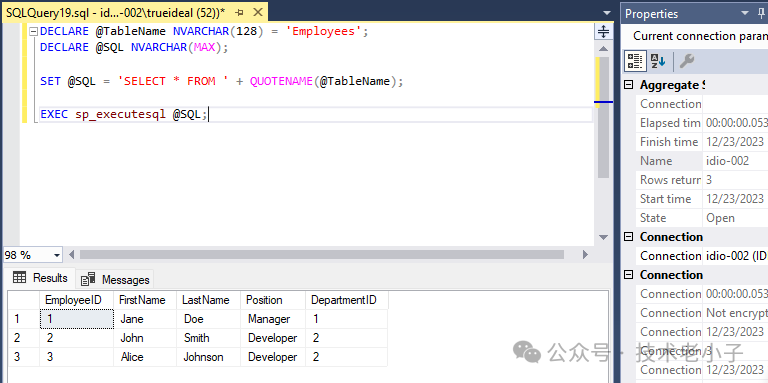Click the editor vertical scroll up arrow

pyautogui.click(x=603, y=48)
